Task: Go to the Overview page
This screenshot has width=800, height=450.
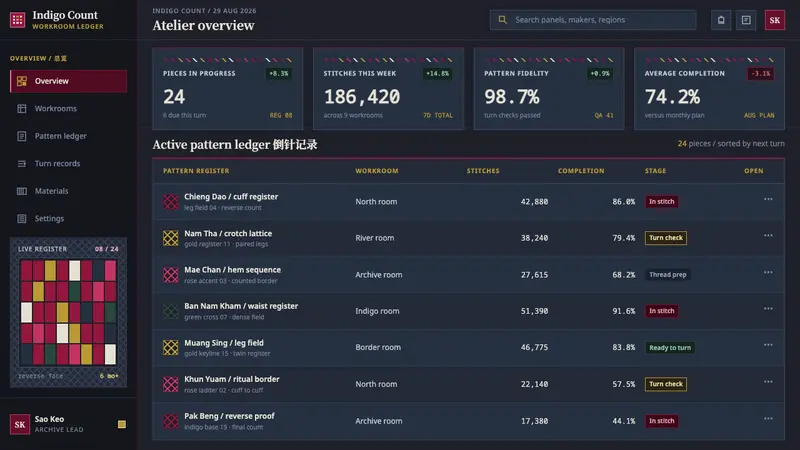Action: (x=68, y=81)
